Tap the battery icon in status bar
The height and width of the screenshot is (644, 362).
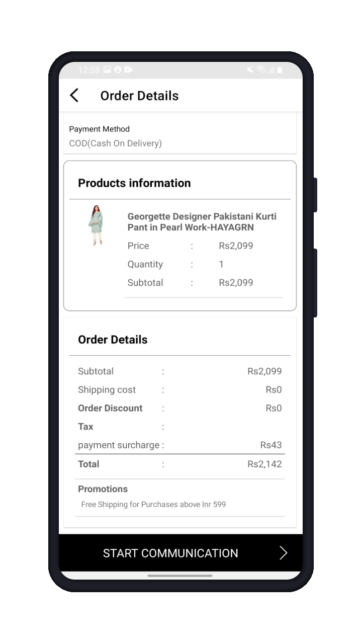[280, 70]
